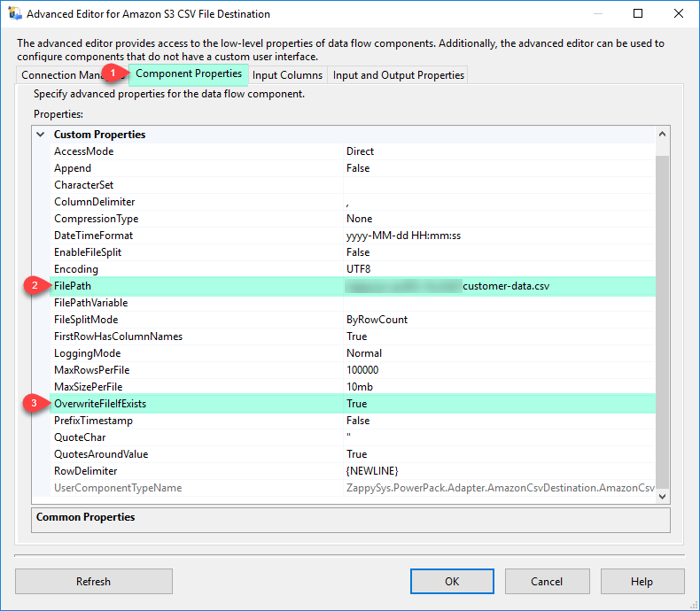
Task: Confirm with the OK button
Action: coord(452,581)
